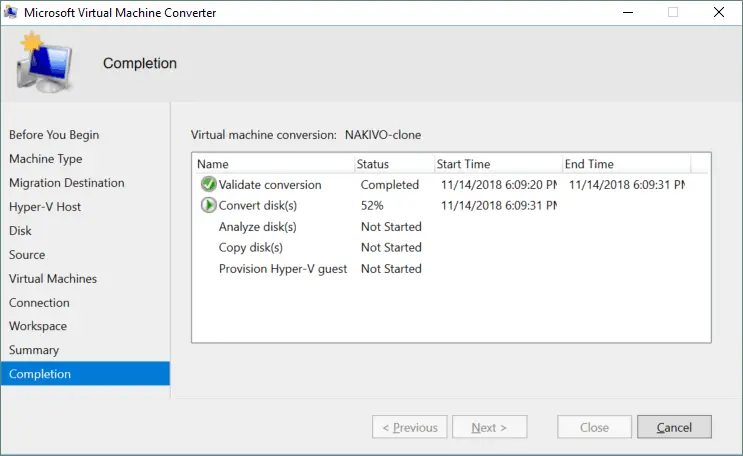
Task: Click the Previous button
Action: 409,427
